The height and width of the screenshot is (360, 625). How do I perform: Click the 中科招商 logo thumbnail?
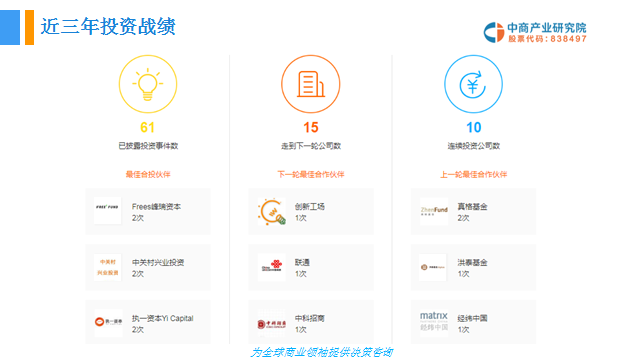pos(272,323)
